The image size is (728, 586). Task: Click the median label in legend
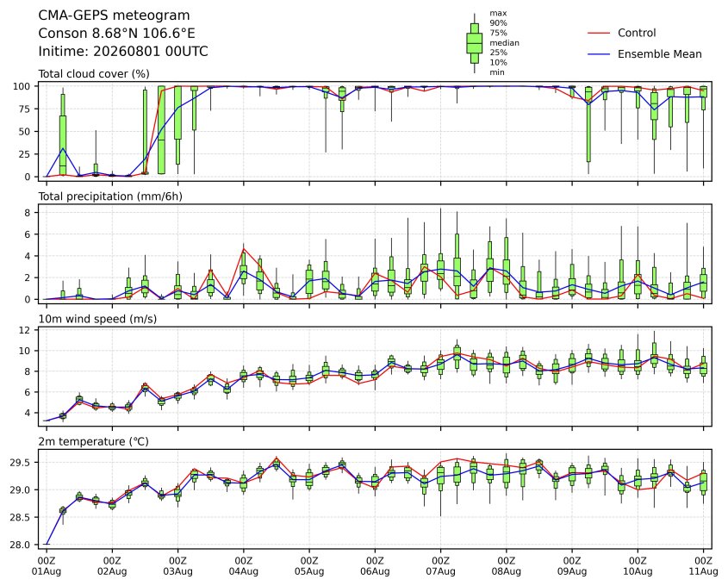[x=504, y=43]
